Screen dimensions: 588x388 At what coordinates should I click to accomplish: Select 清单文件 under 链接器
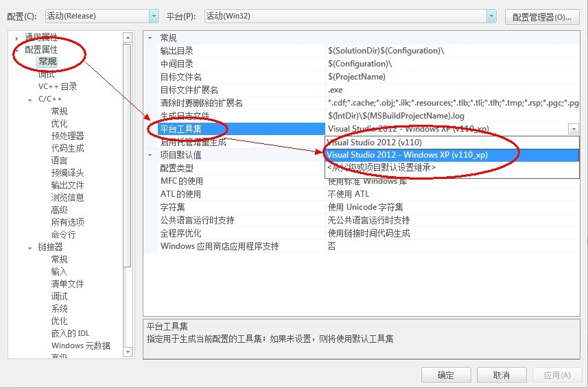(67, 284)
